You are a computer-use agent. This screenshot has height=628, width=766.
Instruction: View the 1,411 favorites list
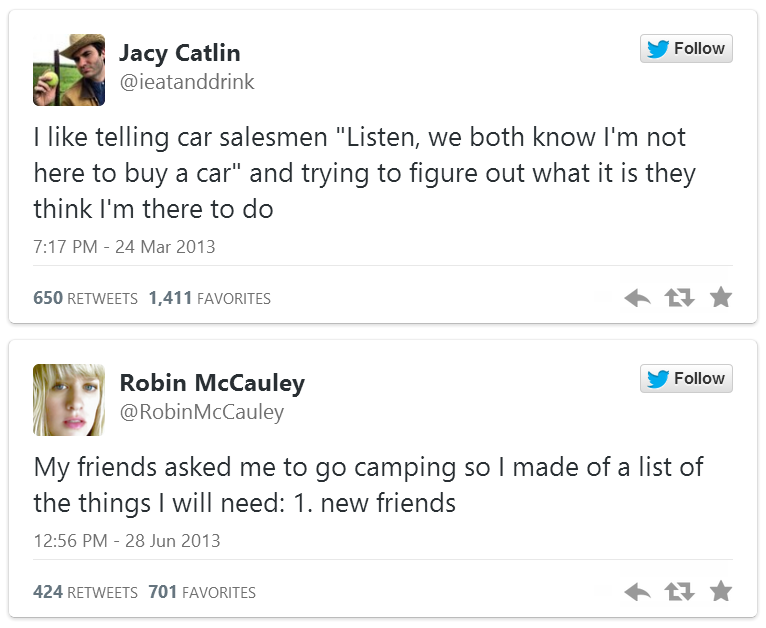pos(209,298)
